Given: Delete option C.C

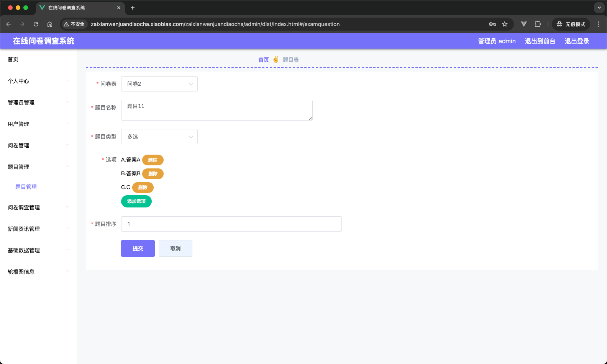Looking at the screenshot, I should coord(143,188).
